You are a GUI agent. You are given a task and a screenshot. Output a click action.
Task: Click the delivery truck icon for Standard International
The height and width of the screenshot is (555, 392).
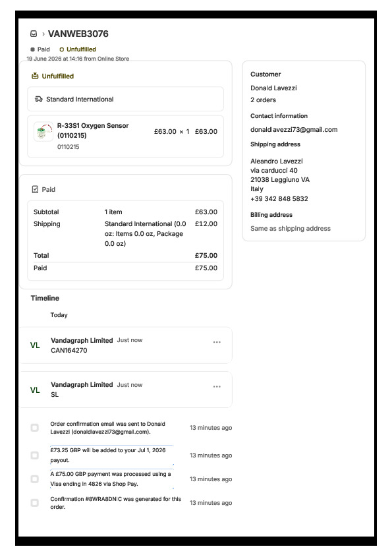[x=39, y=99]
